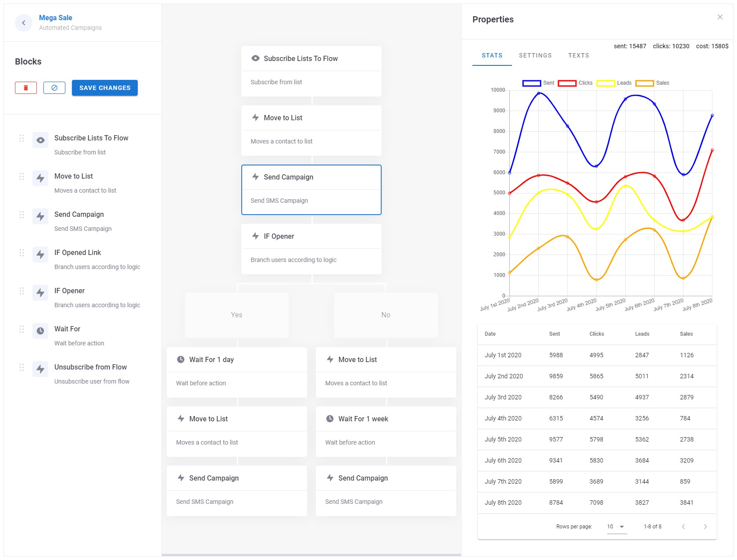Click the red trash delete icon button
This screenshot has height=560, width=737.
click(x=26, y=88)
